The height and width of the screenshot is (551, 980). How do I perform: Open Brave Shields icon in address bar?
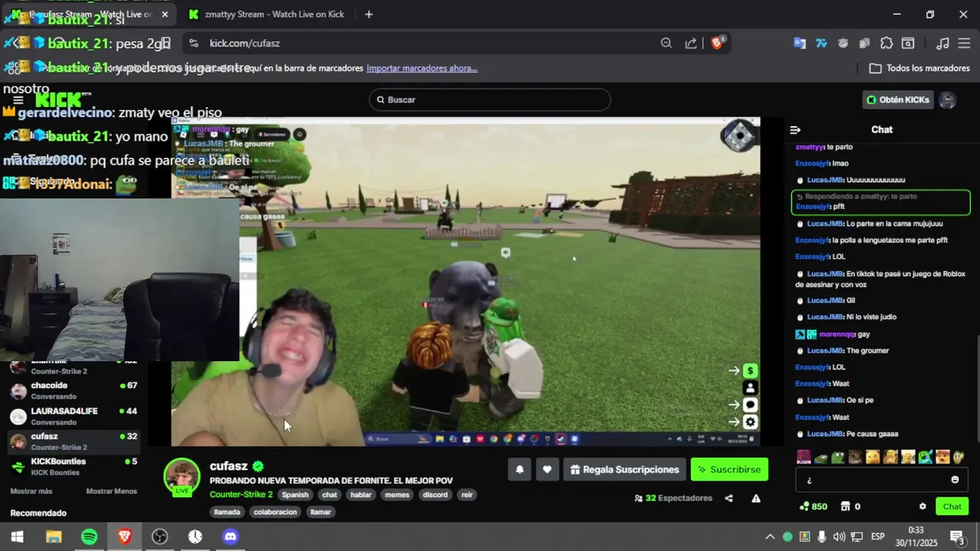pos(717,43)
